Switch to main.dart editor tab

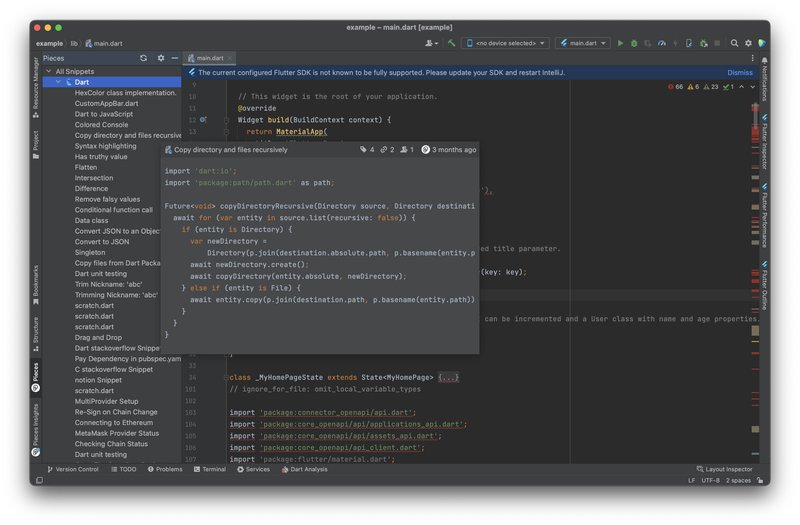click(x=210, y=58)
